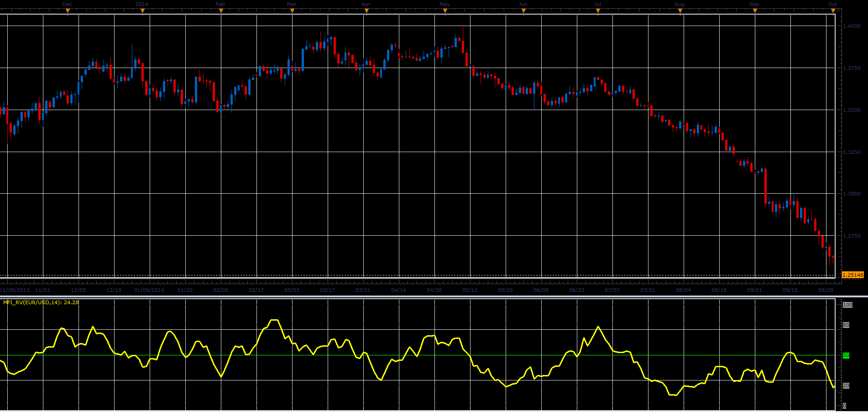
Task: Click the 0 level on MFI scale
Action: [844, 406]
